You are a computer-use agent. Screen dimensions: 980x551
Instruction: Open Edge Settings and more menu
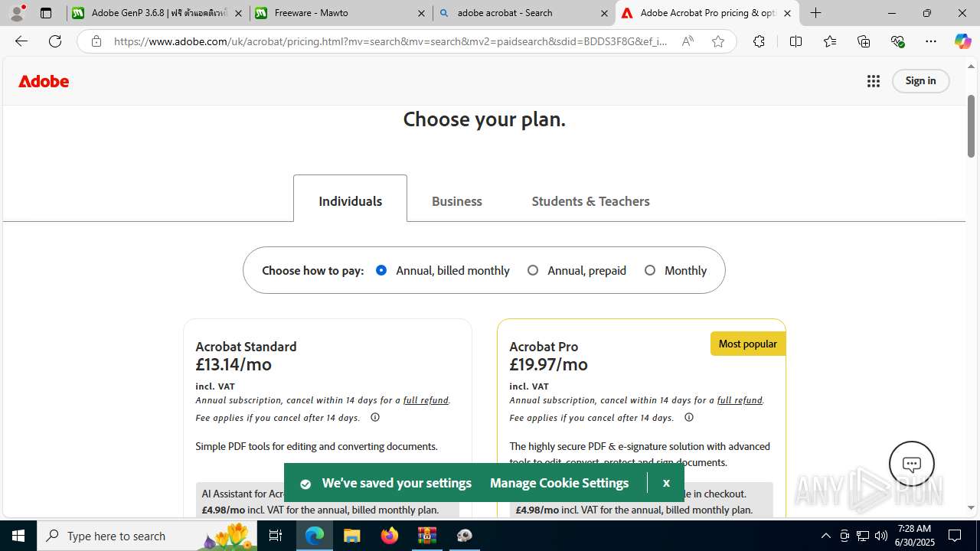(x=931, y=41)
